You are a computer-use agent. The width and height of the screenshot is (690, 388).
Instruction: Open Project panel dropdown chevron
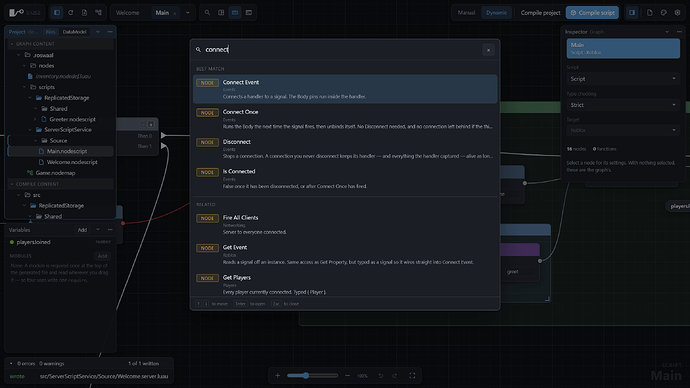click(x=98, y=32)
